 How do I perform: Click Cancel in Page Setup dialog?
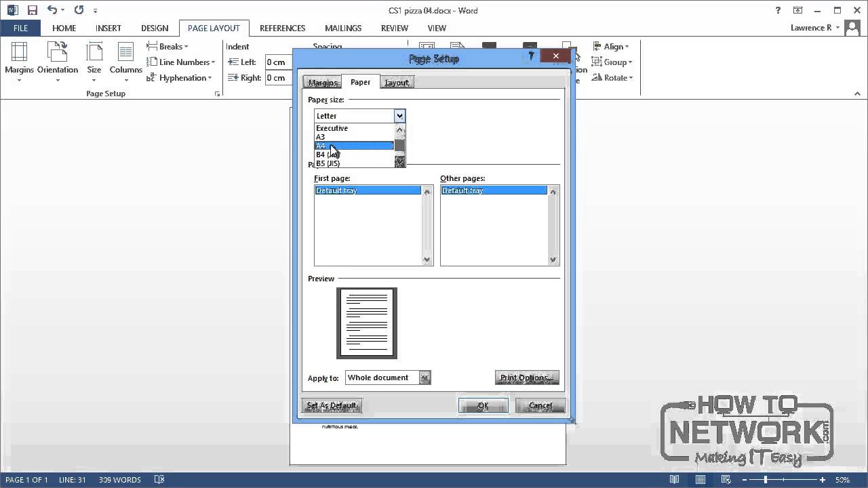click(x=540, y=405)
